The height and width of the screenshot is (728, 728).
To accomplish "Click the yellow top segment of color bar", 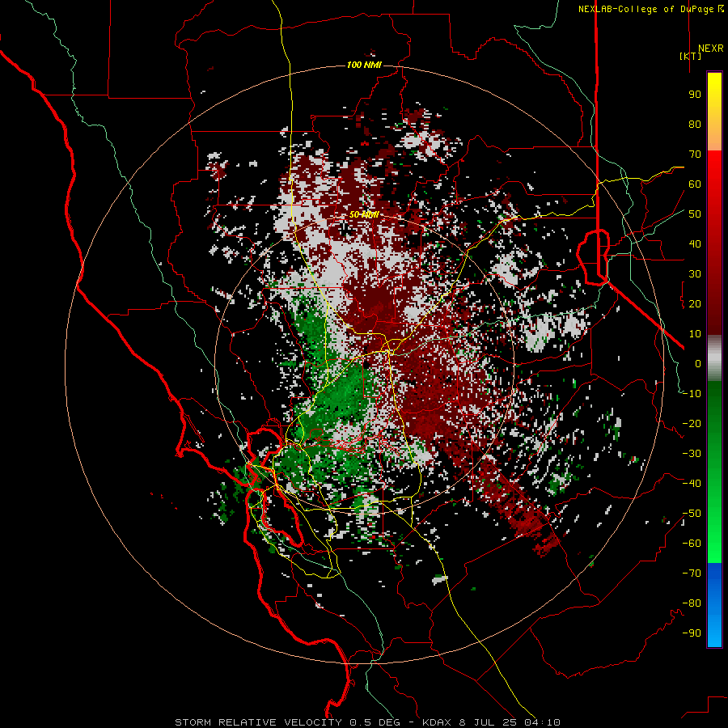I will (x=714, y=112).
